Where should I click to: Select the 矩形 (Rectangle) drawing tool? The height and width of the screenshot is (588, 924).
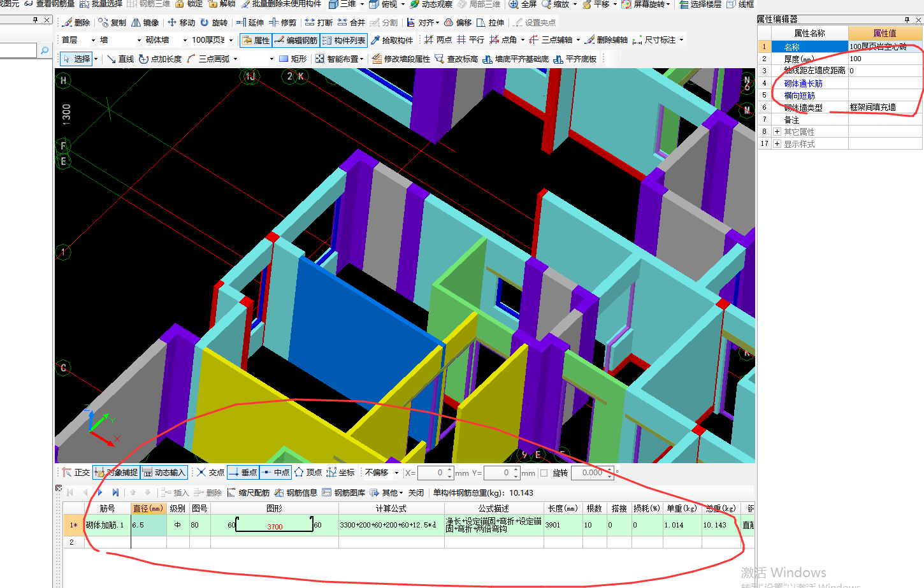click(x=292, y=59)
